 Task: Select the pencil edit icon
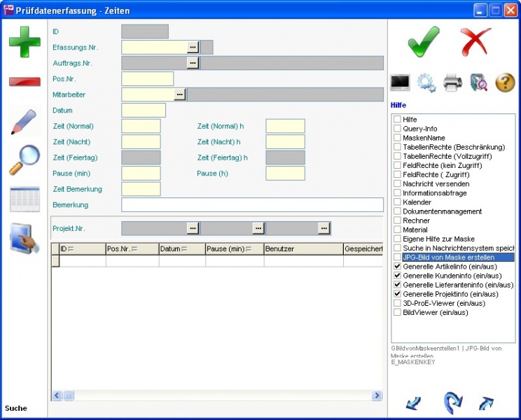pos(25,122)
